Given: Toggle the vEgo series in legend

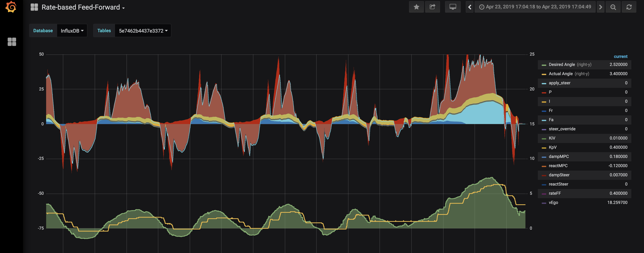Looking at the screenshot, I should [553, 203].
